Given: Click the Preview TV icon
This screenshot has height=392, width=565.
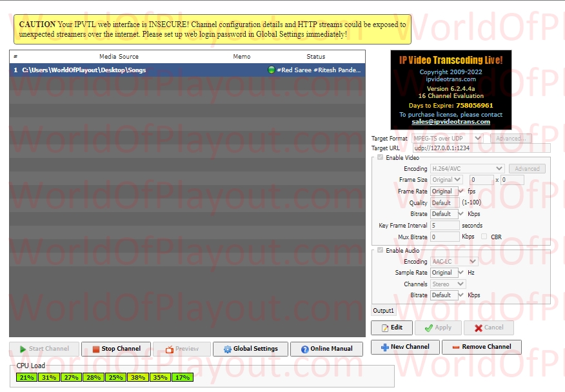Looking at the screenshot, I should [170, 349].
